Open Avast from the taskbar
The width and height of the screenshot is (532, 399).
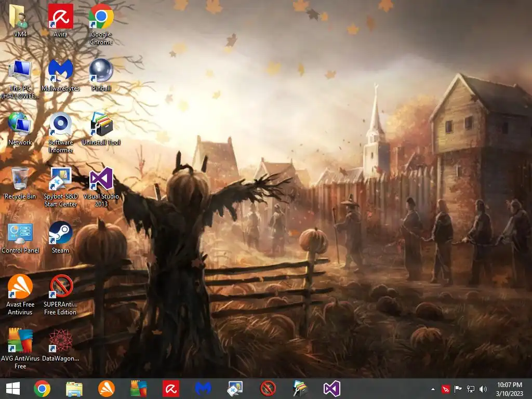pos(107,389)
